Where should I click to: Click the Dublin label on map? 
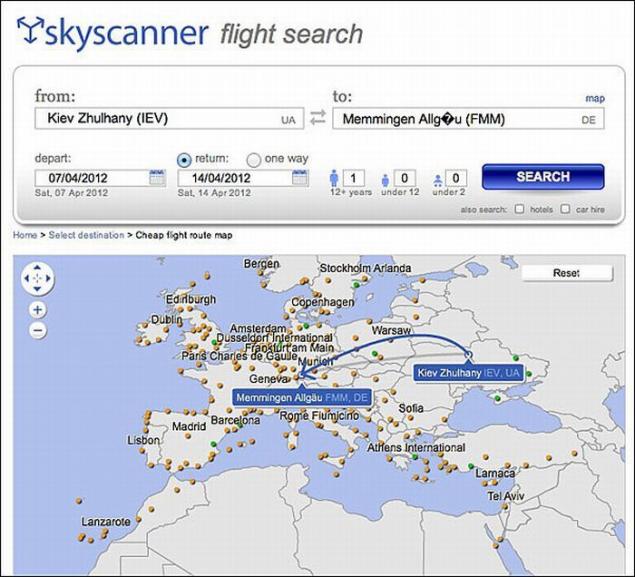coord(166,319)
